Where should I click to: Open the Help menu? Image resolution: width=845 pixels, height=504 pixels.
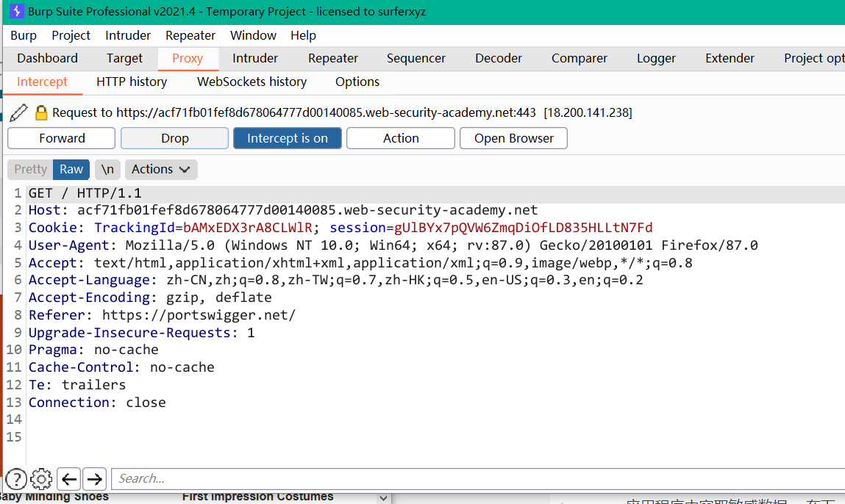point(304,35)
